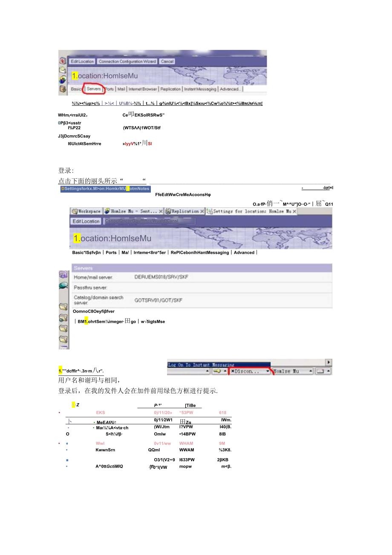Click the mailbox icon beside the Servers panel
This screenshot has height=555, width=392.
63,275
